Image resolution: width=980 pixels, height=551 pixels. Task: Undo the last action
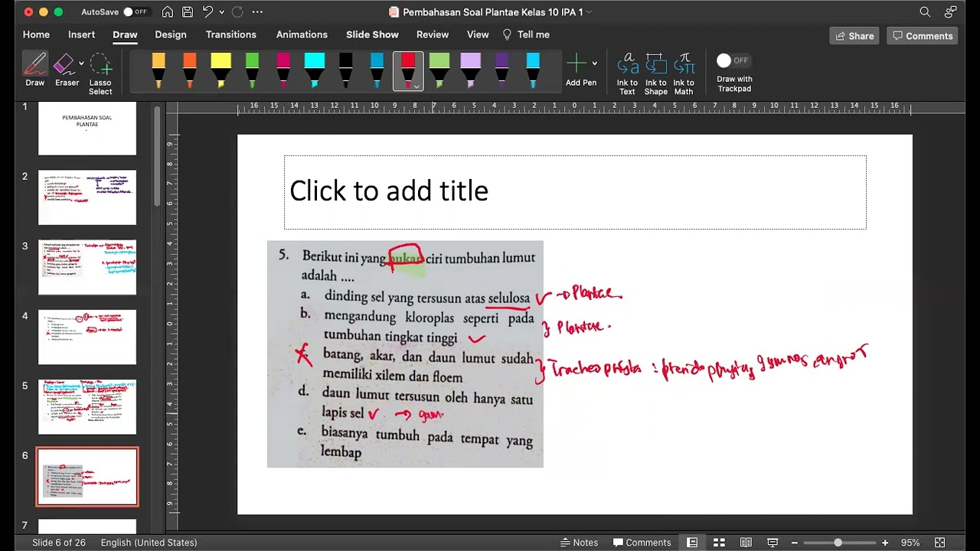[x=207, y=12]
